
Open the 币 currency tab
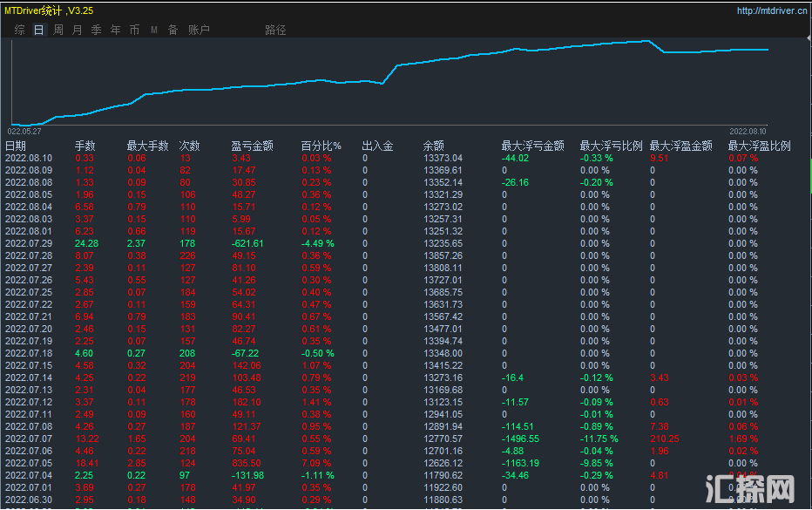(134, 30)
